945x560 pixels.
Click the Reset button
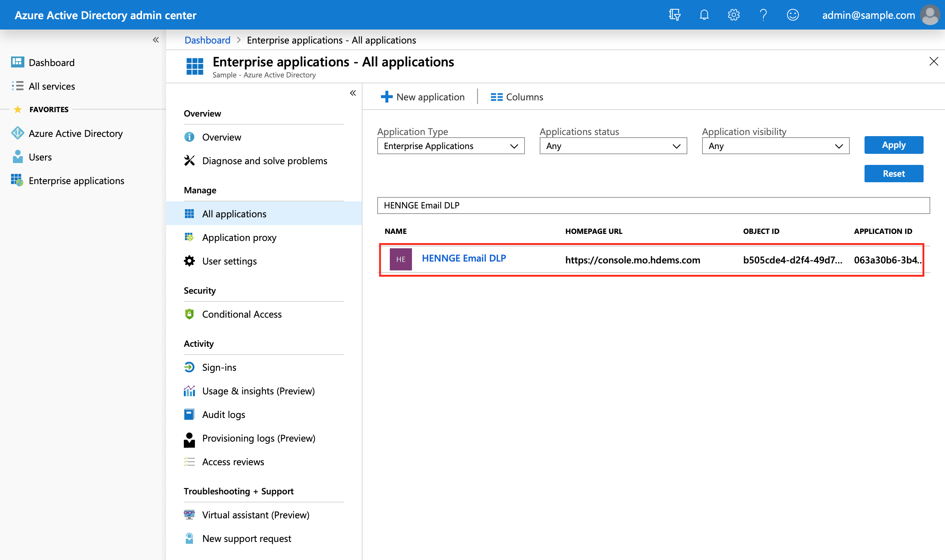tap(894, 174)
